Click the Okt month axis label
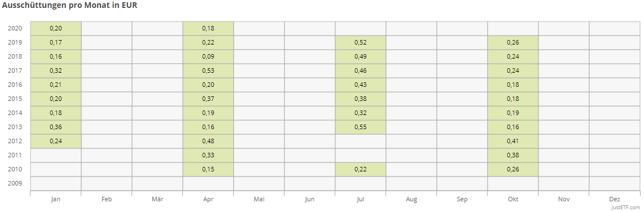Screen dimensions: 644x212 click(513, 199)
